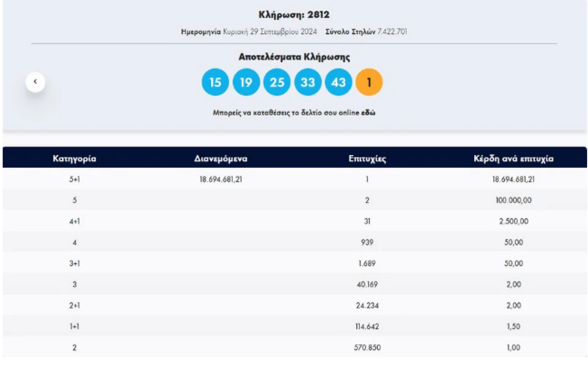This screenshot has height=367, width=588.
Task: Select the 40.169 successes value
Action: click(367, 285)
